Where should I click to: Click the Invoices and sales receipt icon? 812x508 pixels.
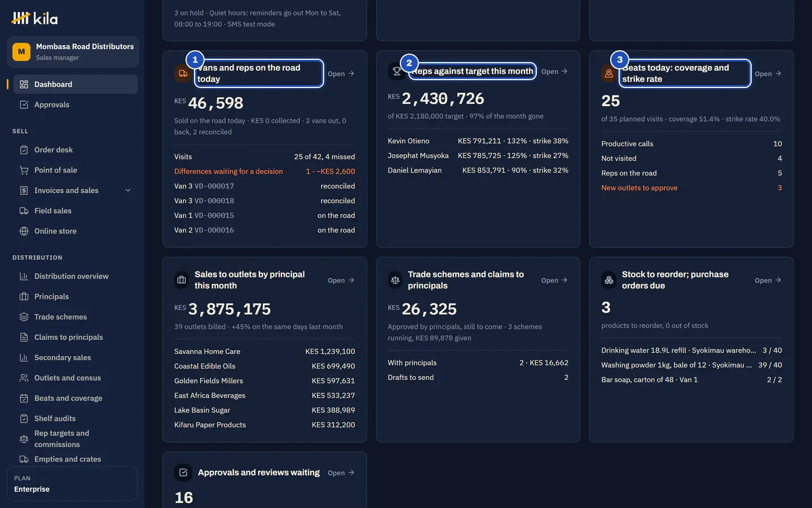click(x=24, y=190)
